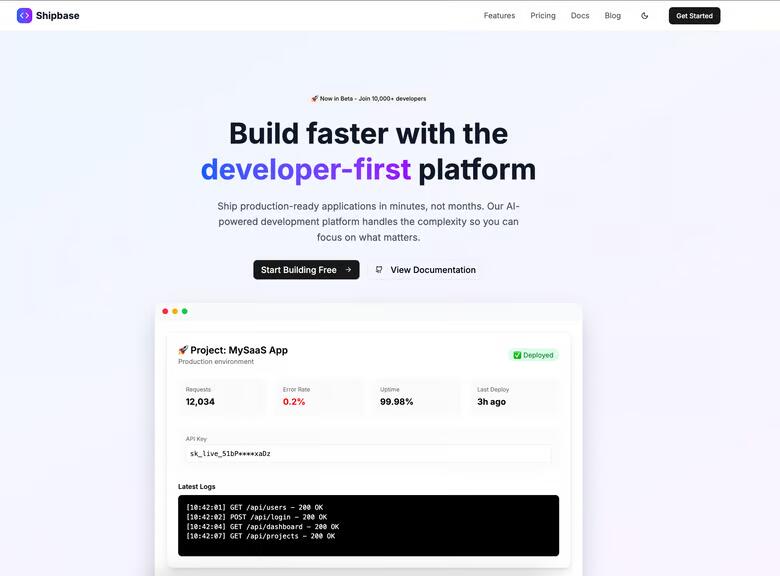Click log line GET /api/dashboard
Image resolution: width=780 pixels, height=576 pixels.
click(x=263, y=526)
